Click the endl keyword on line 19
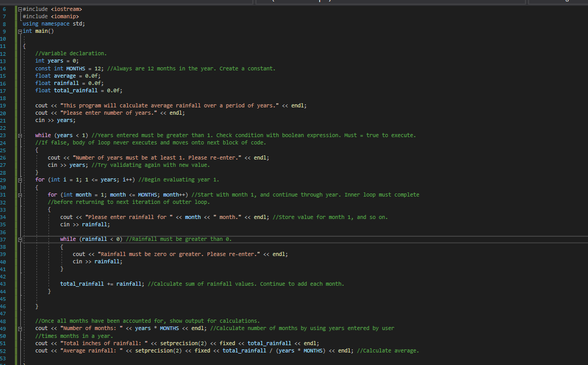 [x=297, y=105]
